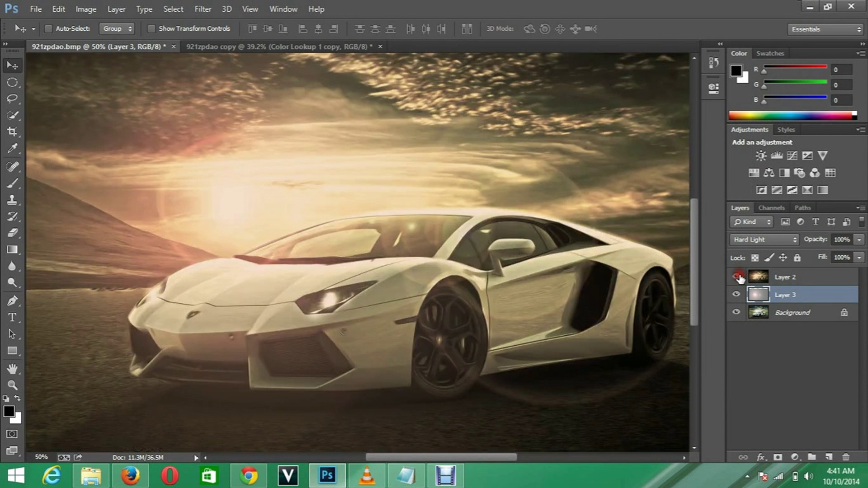The width and height of the screenshot is (868, 488).
Task: Select the Crop tool
Action: coord(13,131)
